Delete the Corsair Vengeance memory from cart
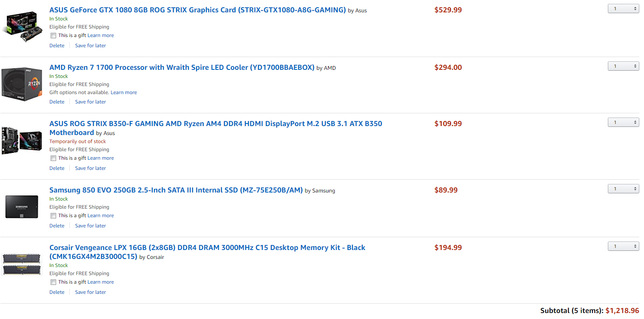 click(57, 292)
